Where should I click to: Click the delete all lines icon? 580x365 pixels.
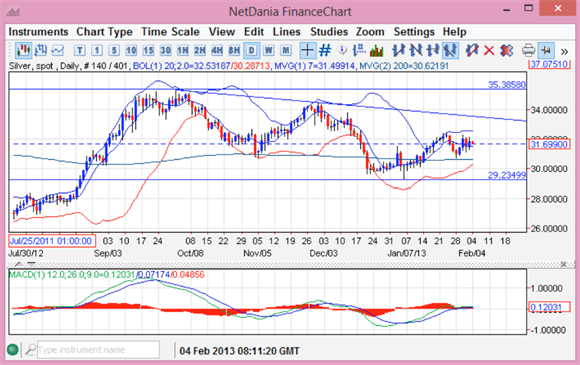click(x=506, y=50)
